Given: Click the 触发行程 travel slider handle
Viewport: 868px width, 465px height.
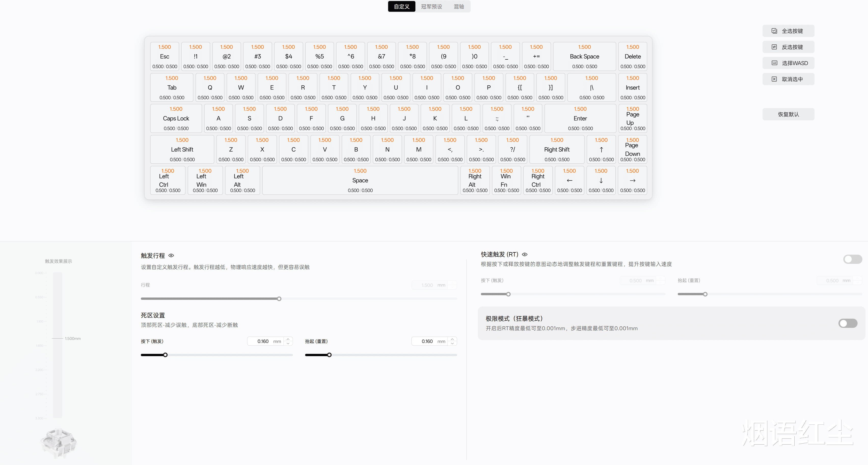Looking at the screenshot, I should pyautogui.click(x=279, y=299).
